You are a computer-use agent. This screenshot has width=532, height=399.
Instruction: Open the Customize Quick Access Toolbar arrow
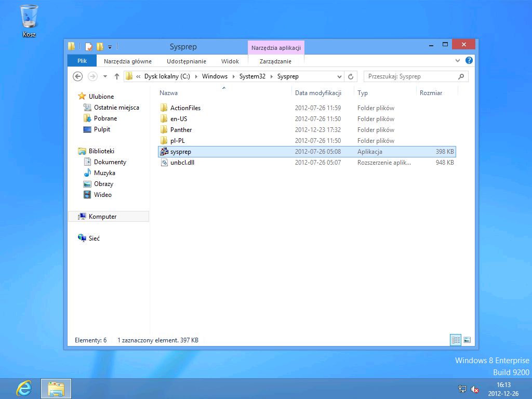[110, 47]
